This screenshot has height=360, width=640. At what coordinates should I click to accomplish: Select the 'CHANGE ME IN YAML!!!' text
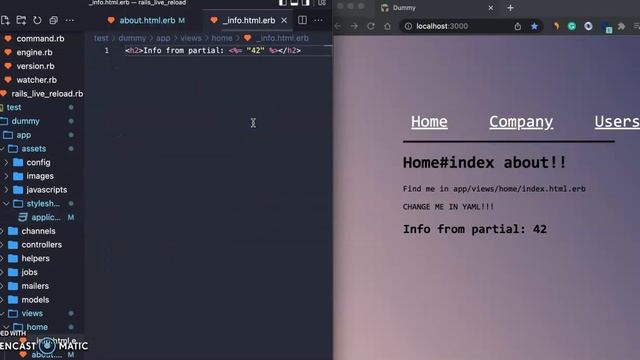click(x=448, y=207)
